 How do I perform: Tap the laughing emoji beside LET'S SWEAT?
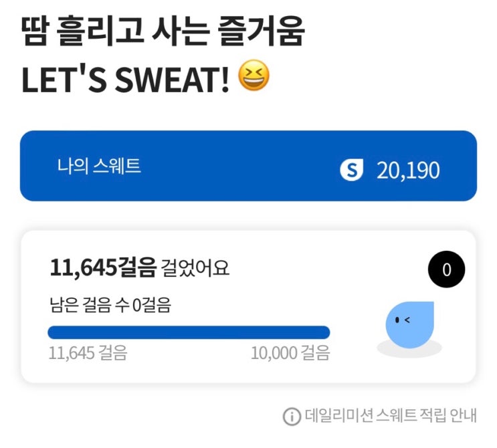pos(254,78)
